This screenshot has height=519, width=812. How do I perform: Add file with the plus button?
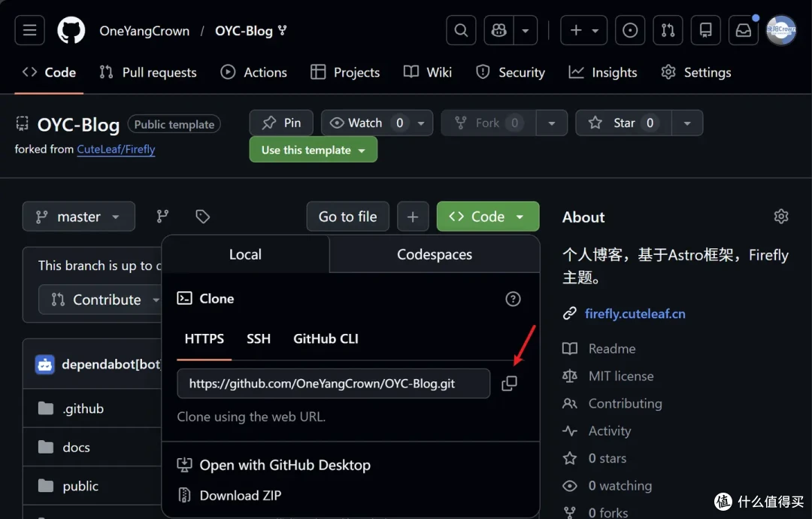click(413, 217)
